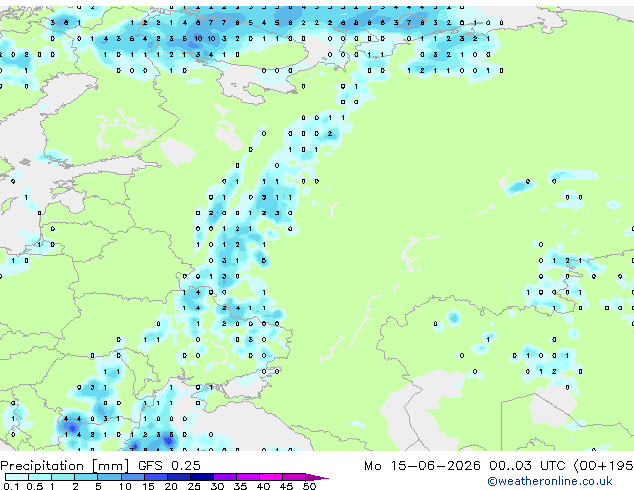The image size is (634, 490).
Task: Open the weatheronline.co.uk copyright link
Action: pos(550,481)
